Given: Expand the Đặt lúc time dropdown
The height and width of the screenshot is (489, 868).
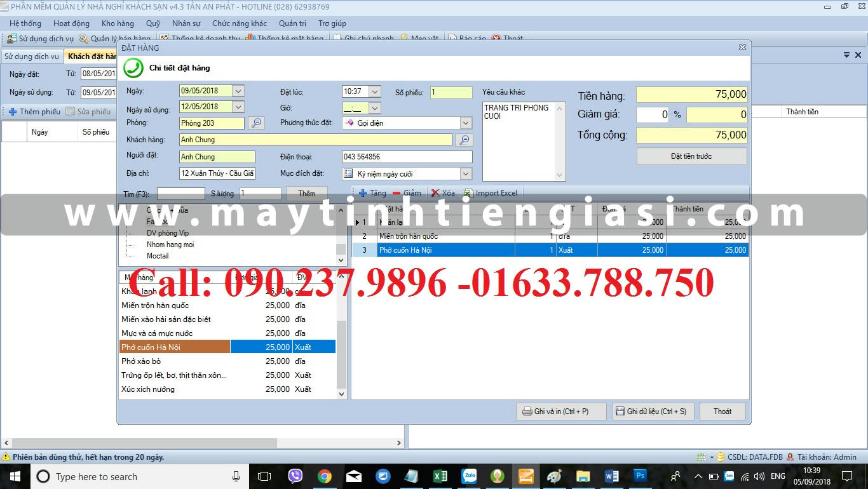Looking at the screenshot, I should [x=375, y=91].
